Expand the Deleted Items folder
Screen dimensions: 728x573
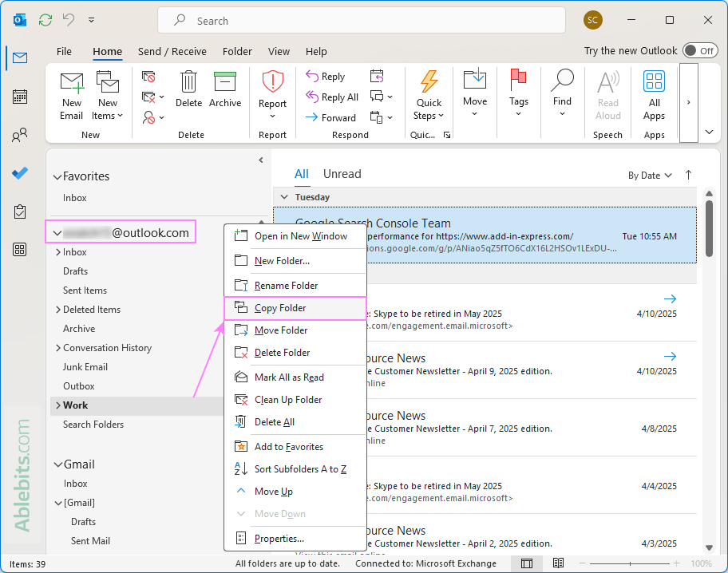coord(58,310)
